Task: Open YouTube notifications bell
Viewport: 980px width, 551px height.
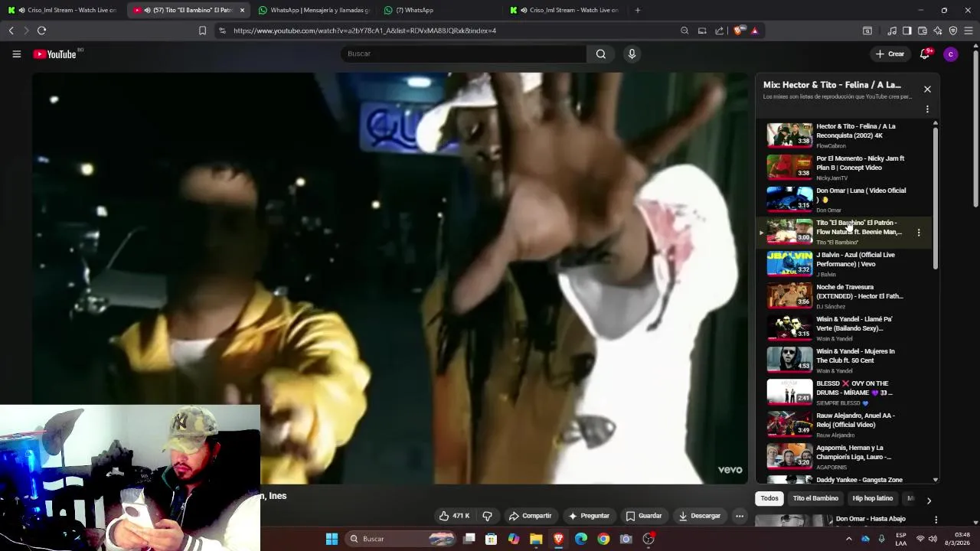Action: tap(925, 54)
